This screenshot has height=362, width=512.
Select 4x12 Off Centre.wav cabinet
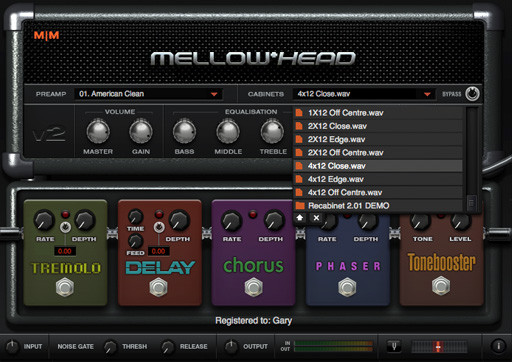click(x=378, y=192)
